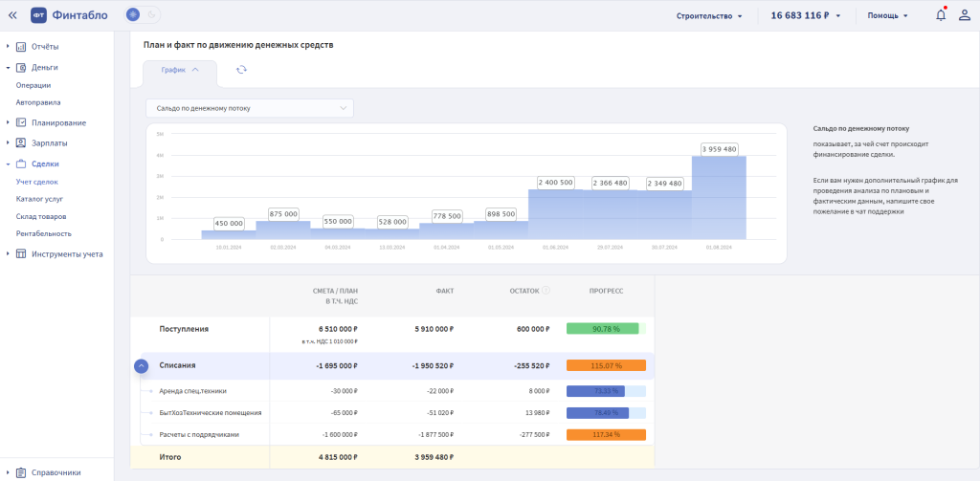Click the Аренда спец.техники 73.33 % progress bar
Screen dimensions: 980x481
pyautogui.click(x=606, y=391)
